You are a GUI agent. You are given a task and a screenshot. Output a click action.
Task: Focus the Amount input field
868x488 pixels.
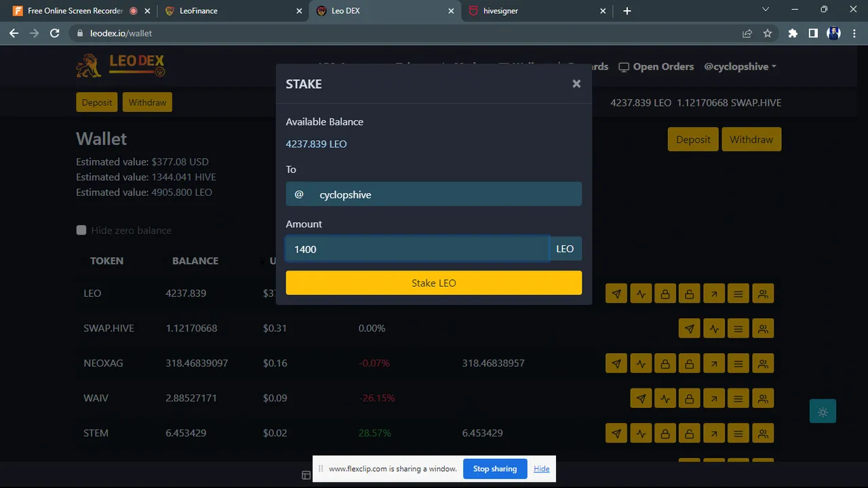click(x=417, y=249)
